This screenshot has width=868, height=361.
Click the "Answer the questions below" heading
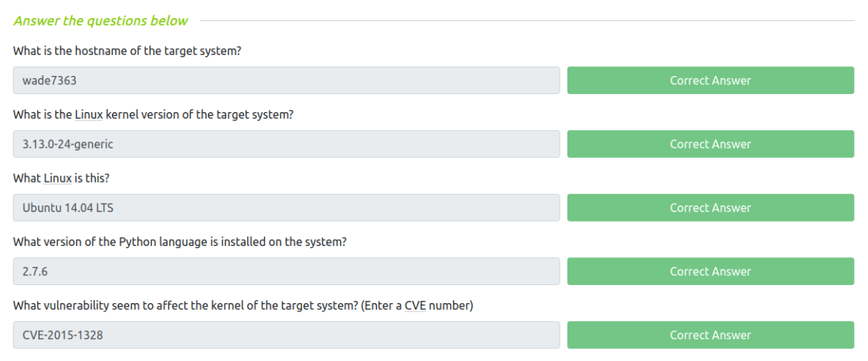(101, 21)
